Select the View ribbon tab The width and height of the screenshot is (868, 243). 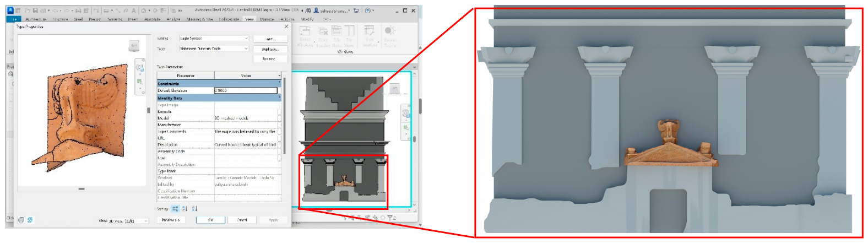pyautogui.click(x=249, y=19)
